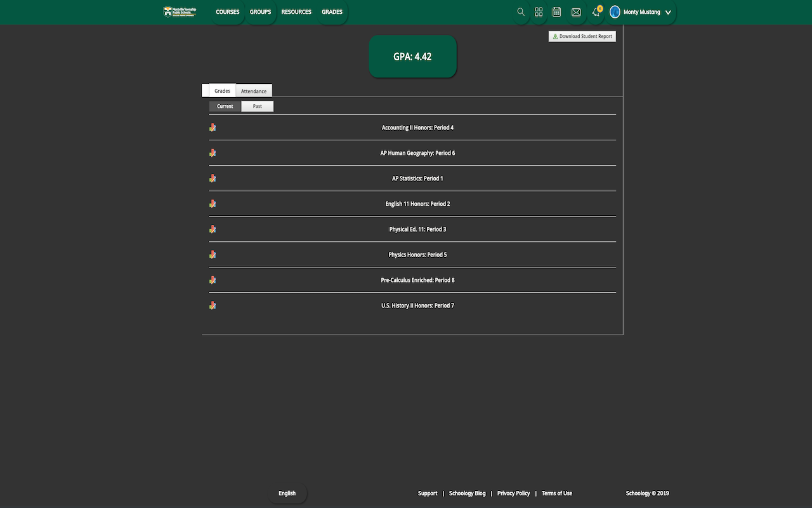The width and height of the screenshot is (812, 508).
Task: Switch to the Grades tab
Action: click(x=222, y=91)
